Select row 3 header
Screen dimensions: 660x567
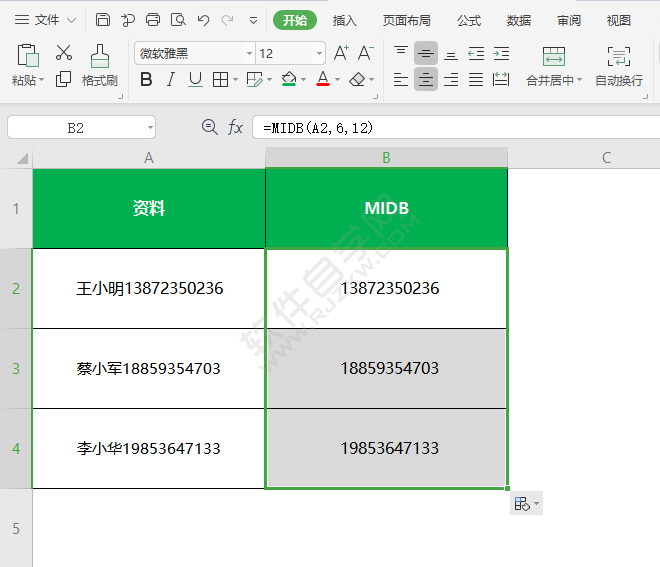[16, 368]
